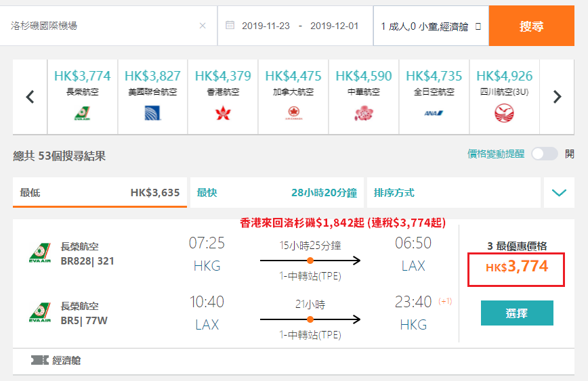
Task: Switch to the 最低 lowest price tab
Action: click(x=100, y=193)
